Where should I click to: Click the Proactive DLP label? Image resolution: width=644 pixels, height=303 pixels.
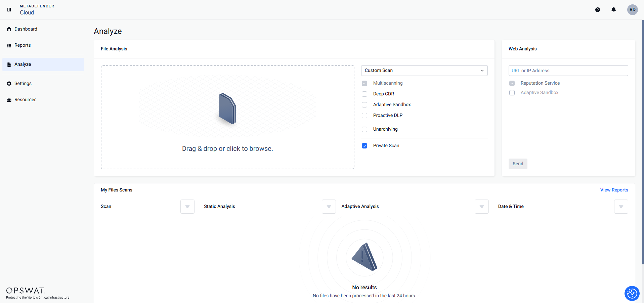pos(388,116)
